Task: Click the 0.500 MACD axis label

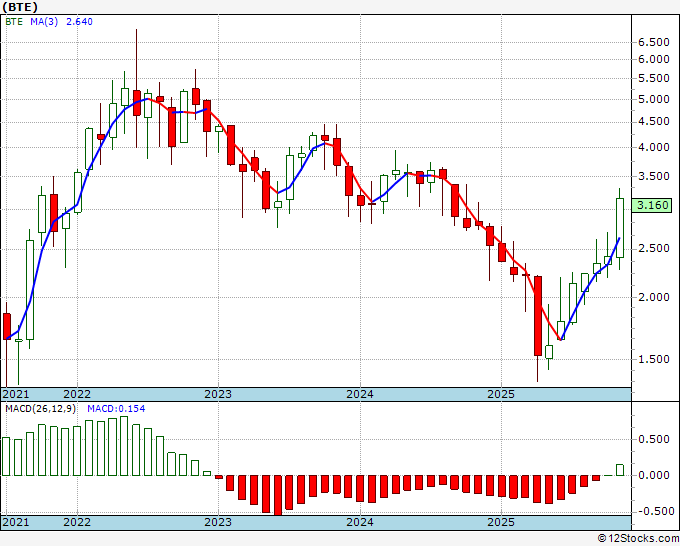Action: click(x=654, y=440)
